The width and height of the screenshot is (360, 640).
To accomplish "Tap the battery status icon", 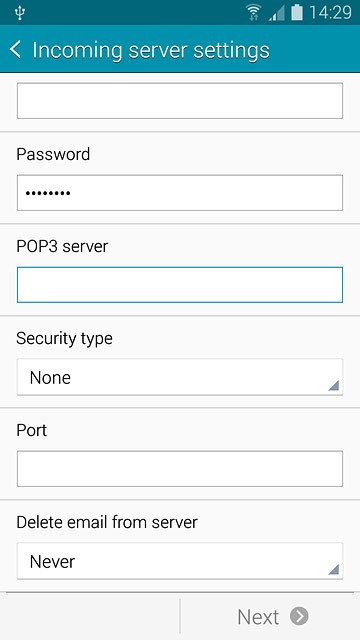I will [297, 12].
